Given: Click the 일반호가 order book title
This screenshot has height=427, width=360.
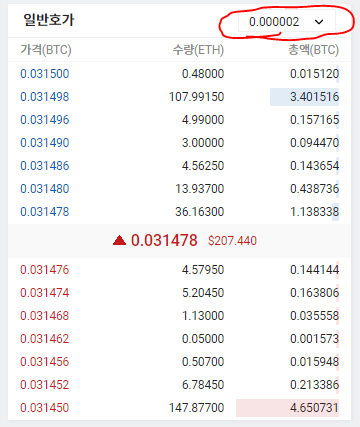Looking at the screenshot, I should tap(49, 20).
